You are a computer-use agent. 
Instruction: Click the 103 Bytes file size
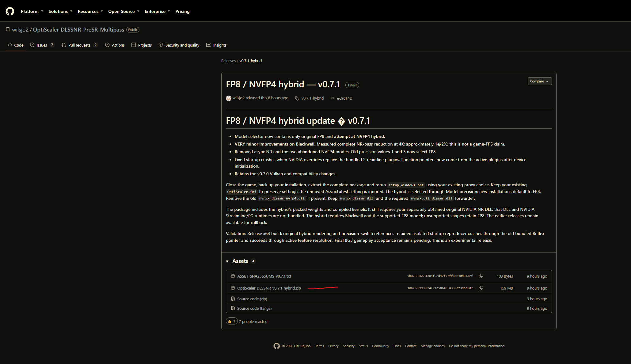[505, 276]
